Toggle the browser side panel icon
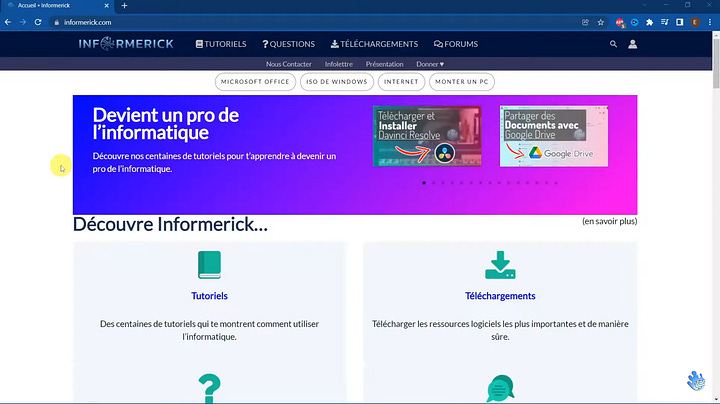 point(680,22)
